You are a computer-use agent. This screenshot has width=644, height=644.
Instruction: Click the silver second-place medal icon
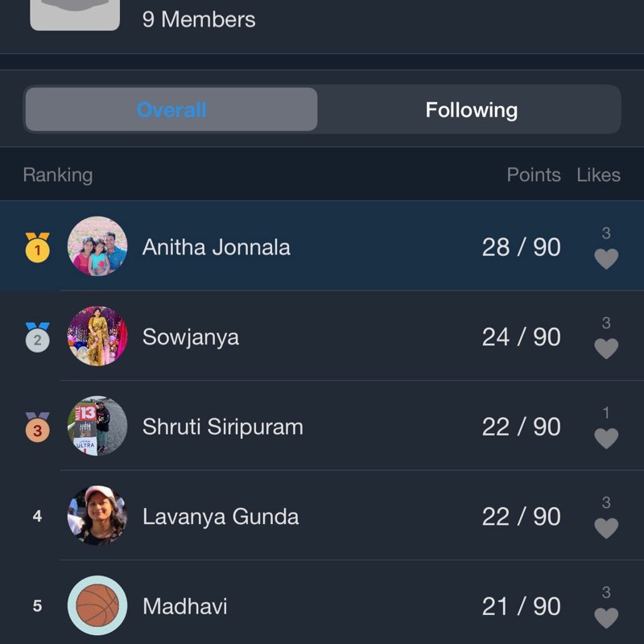coord(37,337)
